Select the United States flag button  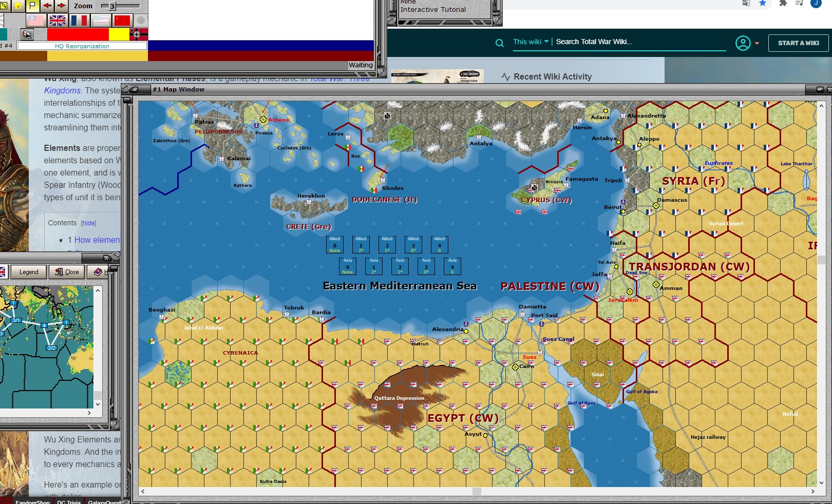pos(101,21)
